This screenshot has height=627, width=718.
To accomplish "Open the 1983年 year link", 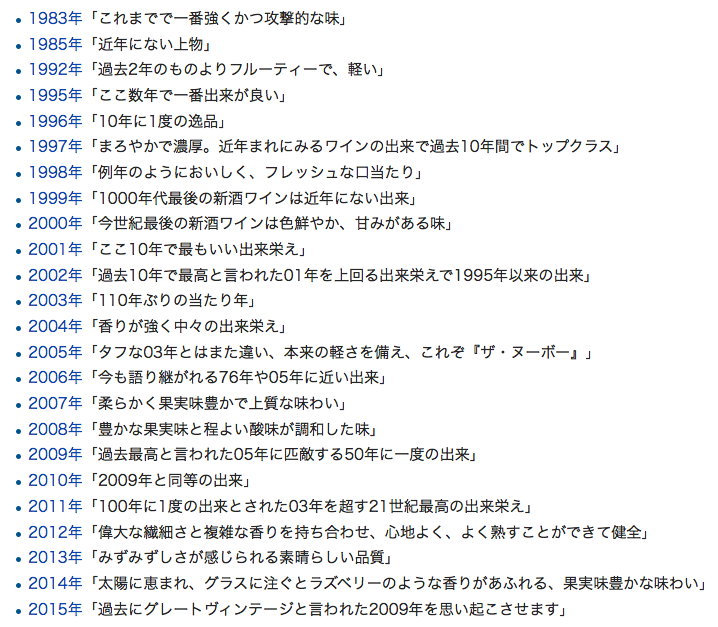I will coord(55,18).
